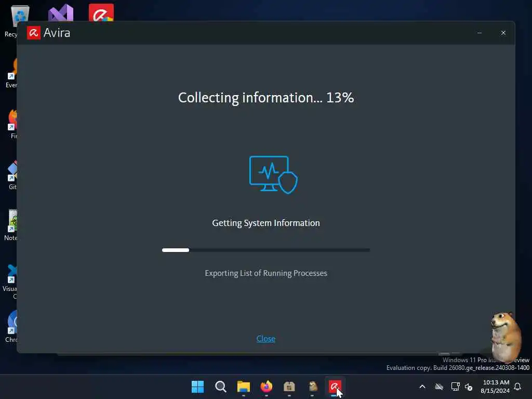Click the Collecting information progress bar
This screenshot has height=399, width=532.
pos(266,250)
